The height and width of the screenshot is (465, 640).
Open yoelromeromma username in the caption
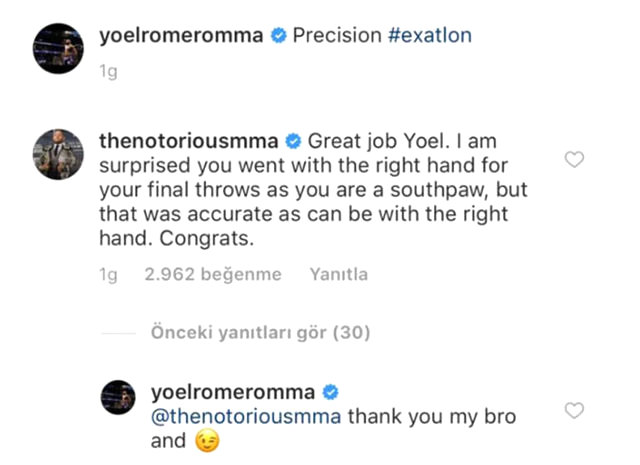[x=182, y=36]
